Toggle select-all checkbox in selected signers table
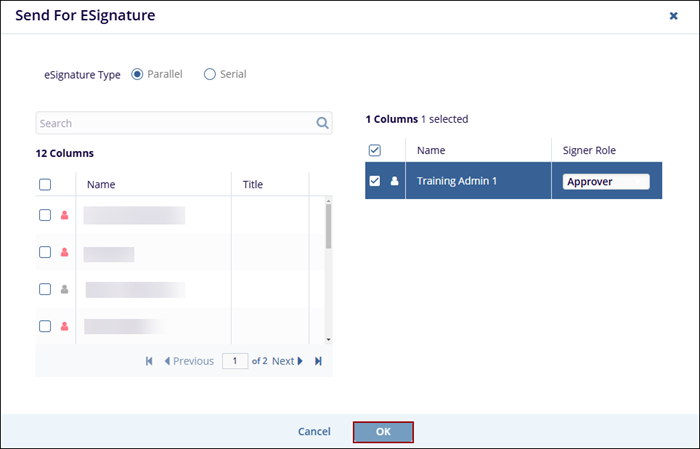700x449 pixels. point(375,150)
